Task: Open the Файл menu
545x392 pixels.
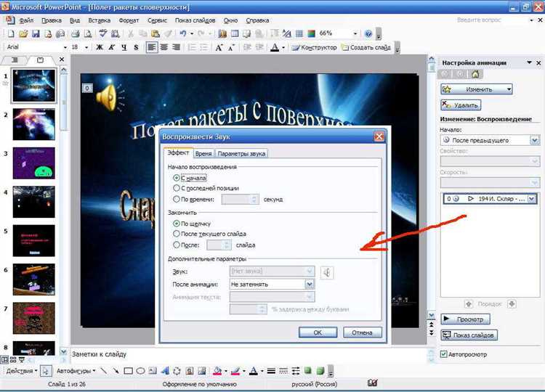Action: pyautogui.click(x=26, y=20)
